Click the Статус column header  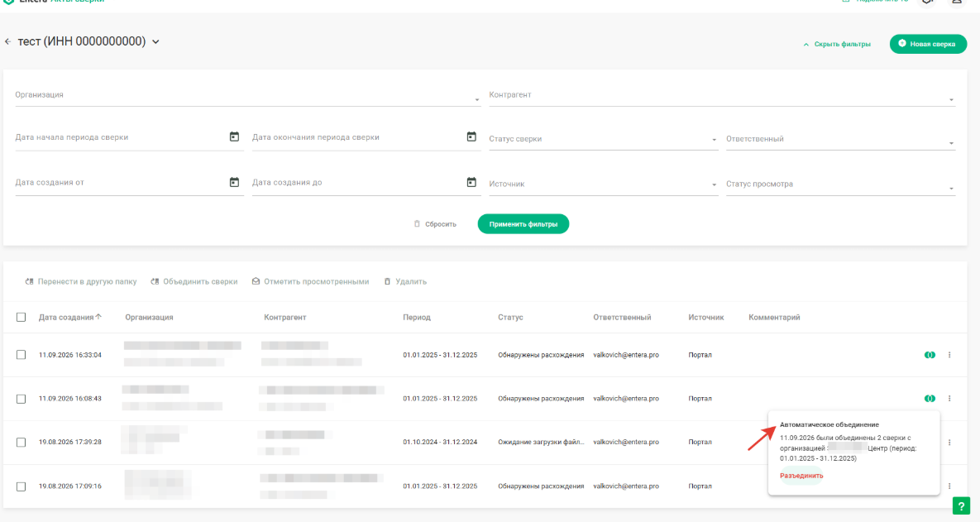[510, 317]
